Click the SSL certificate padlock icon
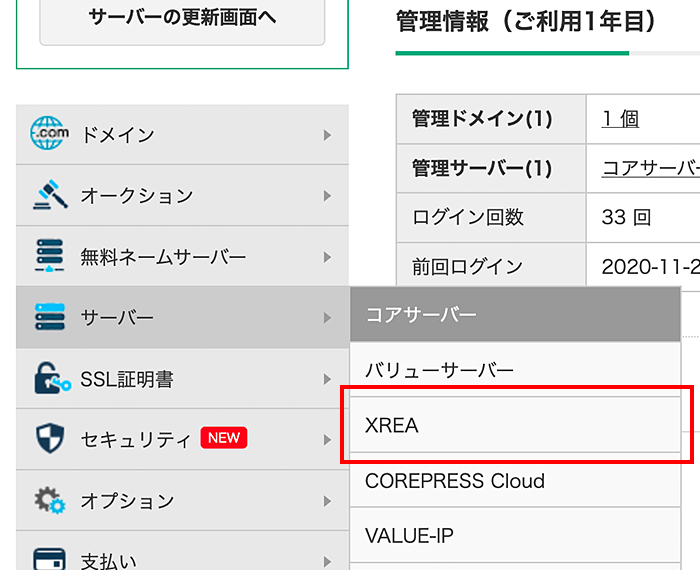Viewport: 700px width, 570px height. tap(50, 379)
